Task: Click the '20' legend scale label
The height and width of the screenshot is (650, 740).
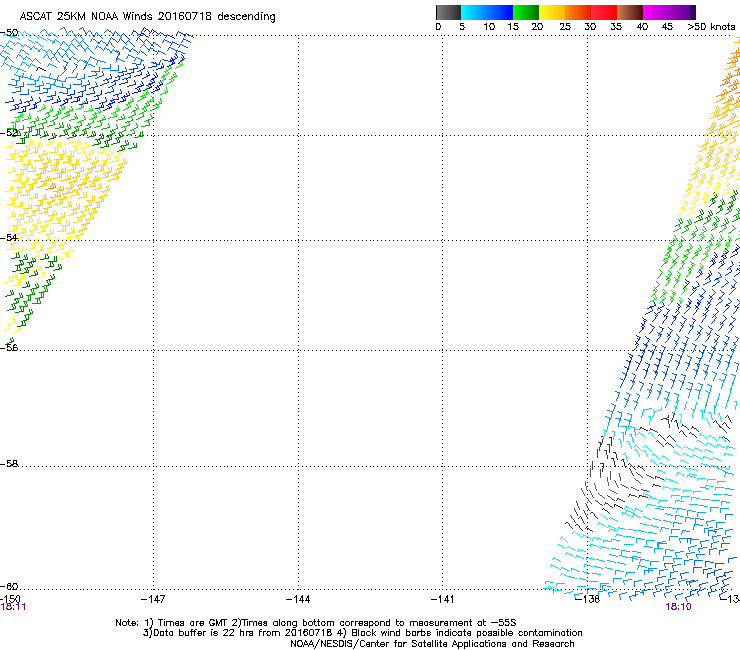Action: 537,26
